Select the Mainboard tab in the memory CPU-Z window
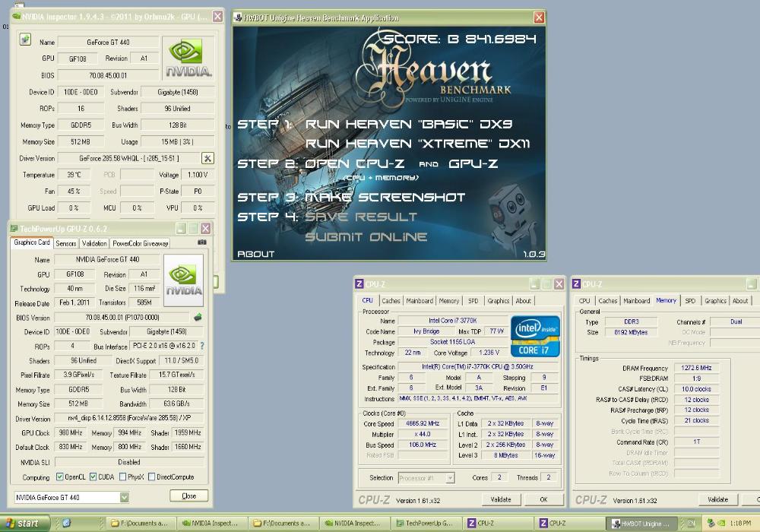Screen dimensions: 760x532 pos(636,301)
